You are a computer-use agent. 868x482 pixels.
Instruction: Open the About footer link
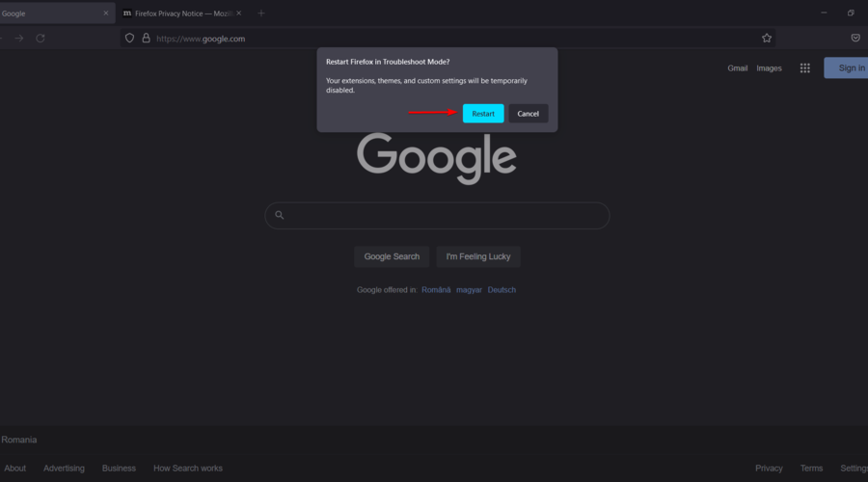(14, 469)
